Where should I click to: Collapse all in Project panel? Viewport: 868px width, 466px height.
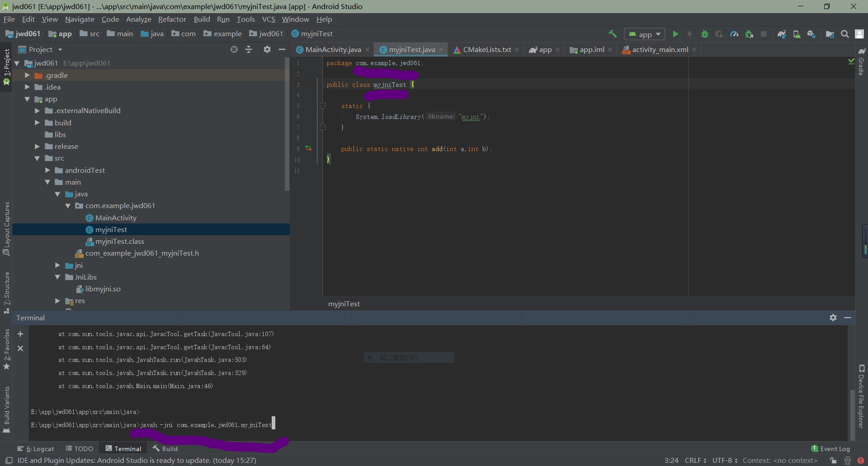(x=249, y=49)
